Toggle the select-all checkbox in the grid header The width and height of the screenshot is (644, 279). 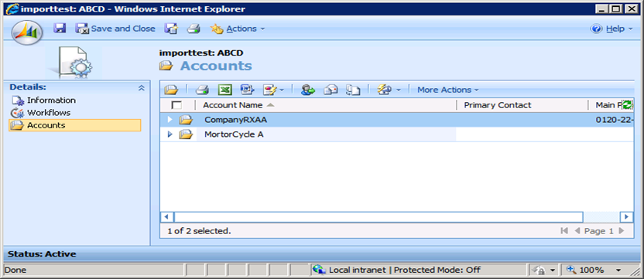click(x=176, y=105)
